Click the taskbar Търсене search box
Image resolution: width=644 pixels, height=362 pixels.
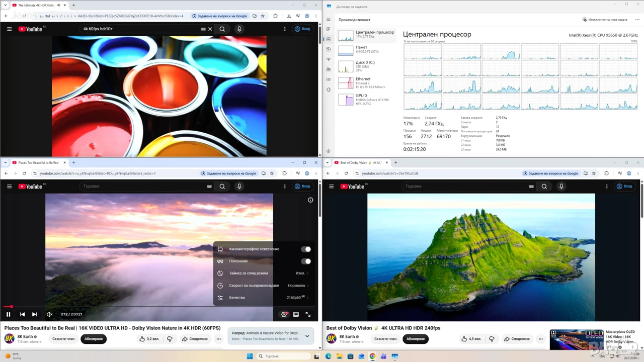pyautogui.click(x=283, y=356)
